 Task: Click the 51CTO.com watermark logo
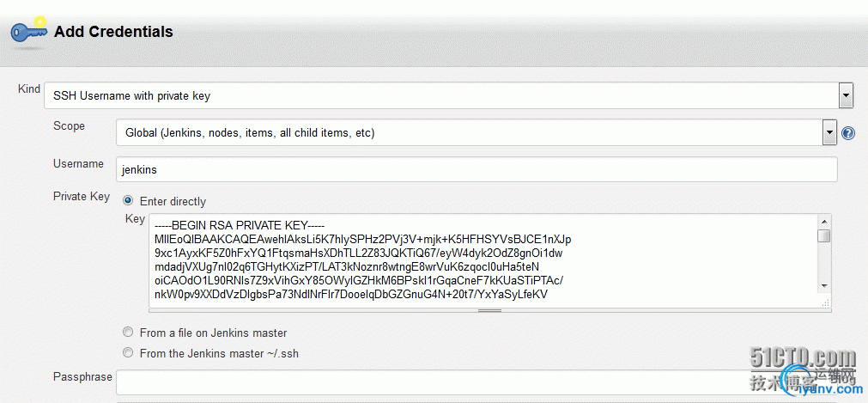(802, 358)
